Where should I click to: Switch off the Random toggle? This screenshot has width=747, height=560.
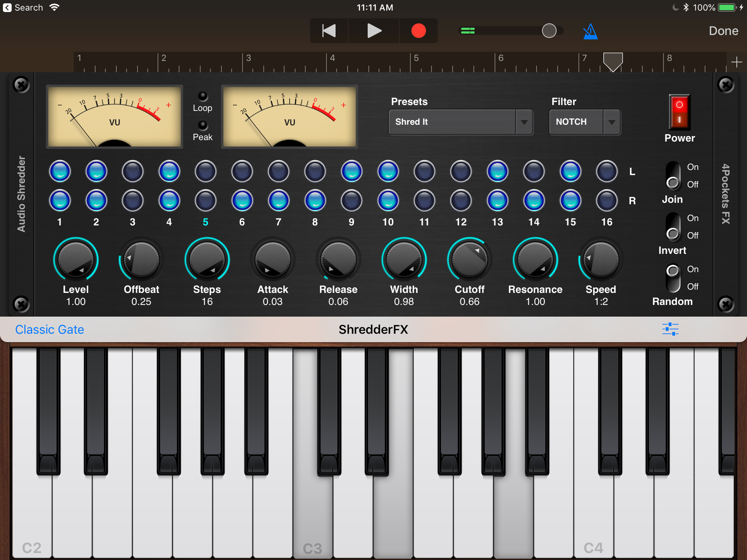pos(673,278)
